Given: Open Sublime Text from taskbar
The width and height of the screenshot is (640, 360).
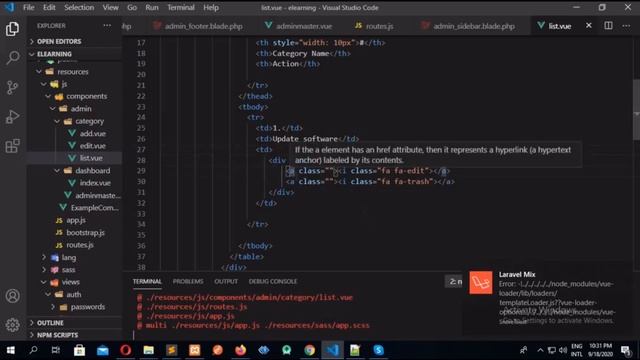Looking at the screenshot, I should 171,350.
